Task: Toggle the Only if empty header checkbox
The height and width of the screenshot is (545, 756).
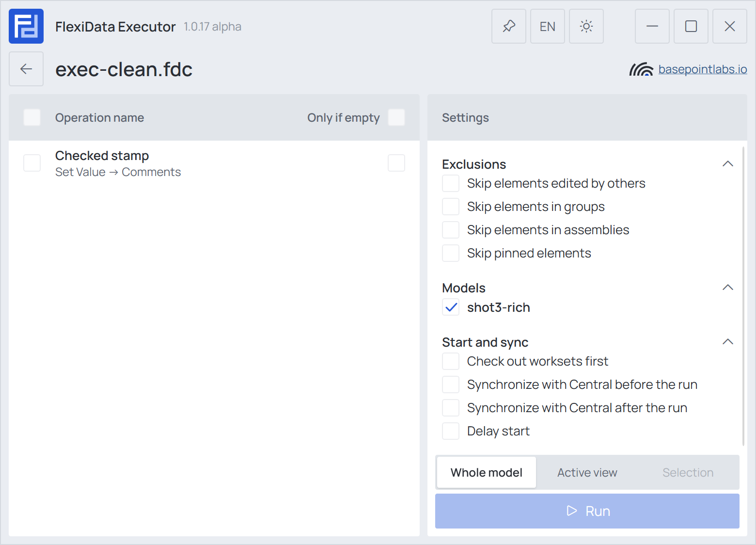Action: (x=396, y=117)
